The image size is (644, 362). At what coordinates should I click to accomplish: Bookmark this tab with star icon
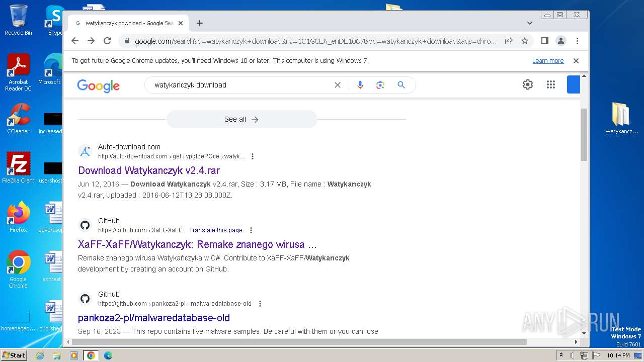[x=525, y=41]
